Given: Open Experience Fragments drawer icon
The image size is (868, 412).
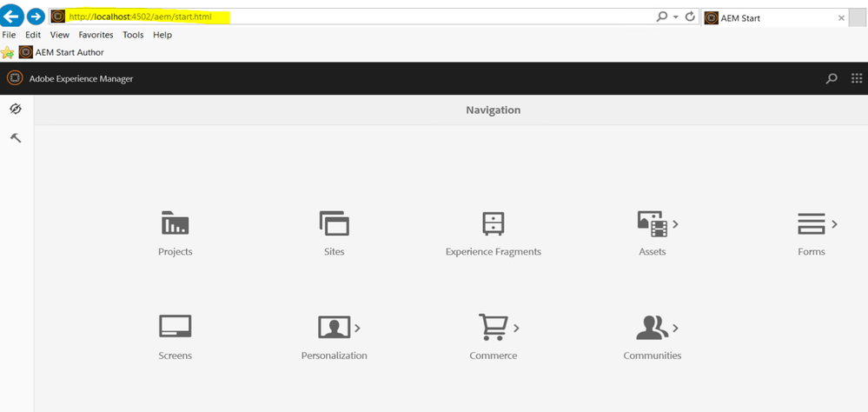Looking at the screenshot, I should tap(493, 223).
